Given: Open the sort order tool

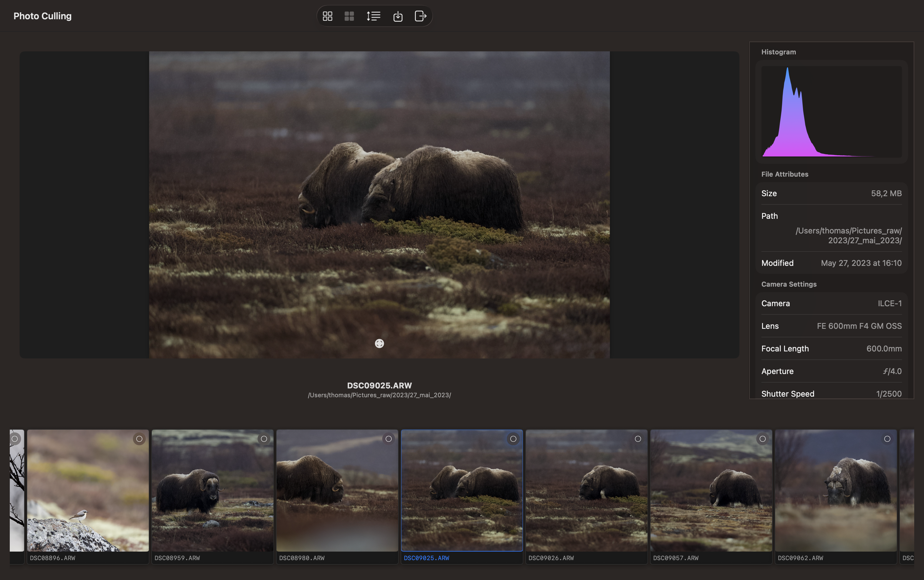Looking at the screenshot, I should [x=373, y=16].
